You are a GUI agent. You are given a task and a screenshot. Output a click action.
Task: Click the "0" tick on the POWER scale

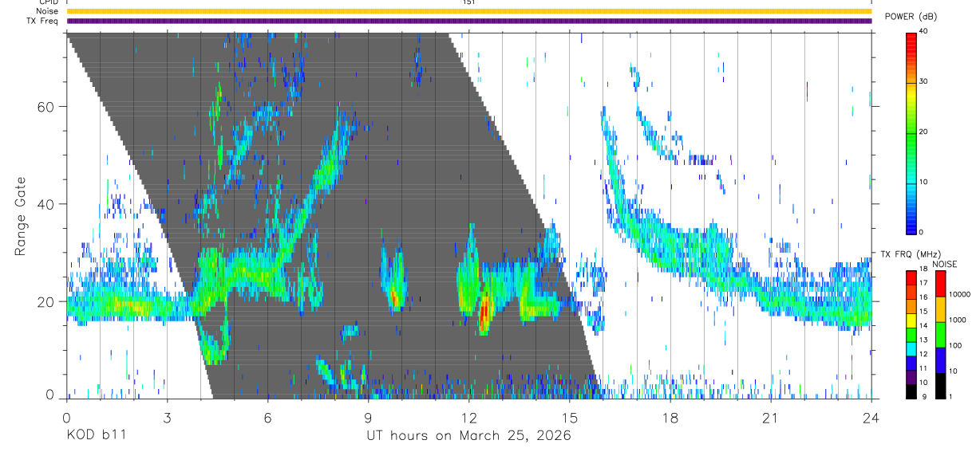(922, 232)
